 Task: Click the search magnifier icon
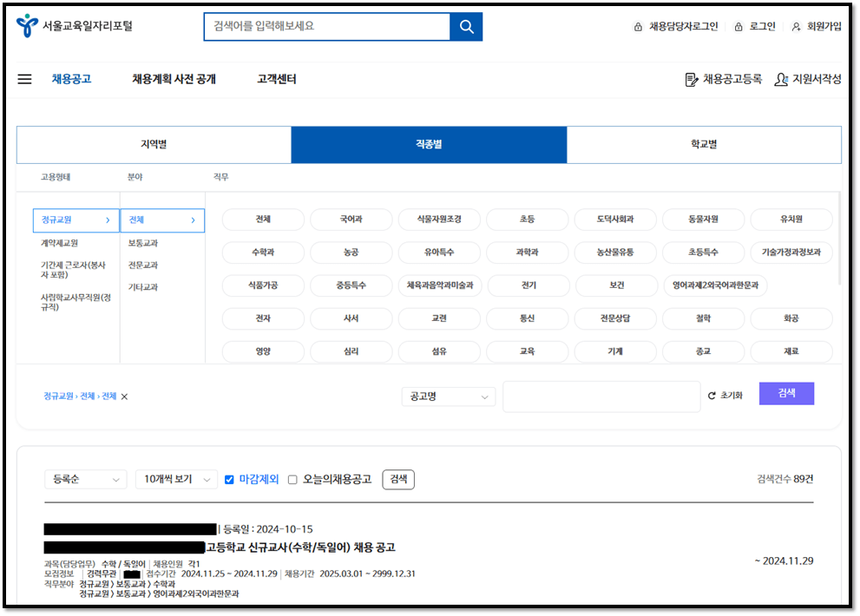pos(465,26)
